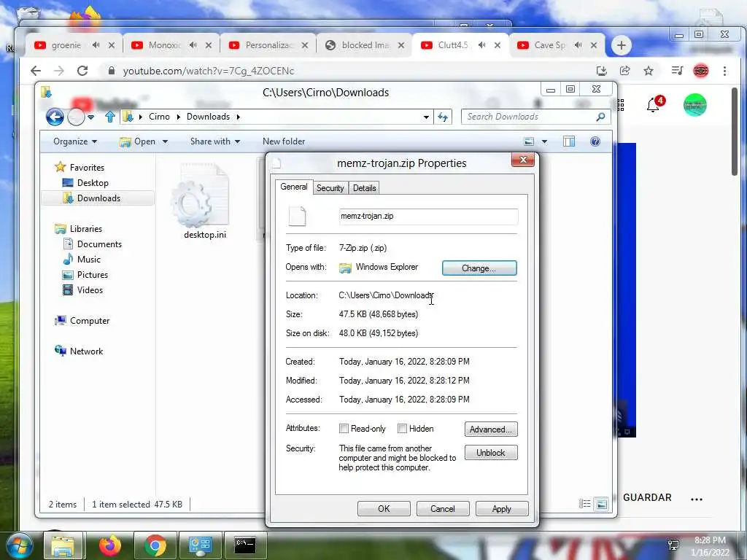Click the Advanced... button
The image size is (747, 560).
(x=491, y=429)
